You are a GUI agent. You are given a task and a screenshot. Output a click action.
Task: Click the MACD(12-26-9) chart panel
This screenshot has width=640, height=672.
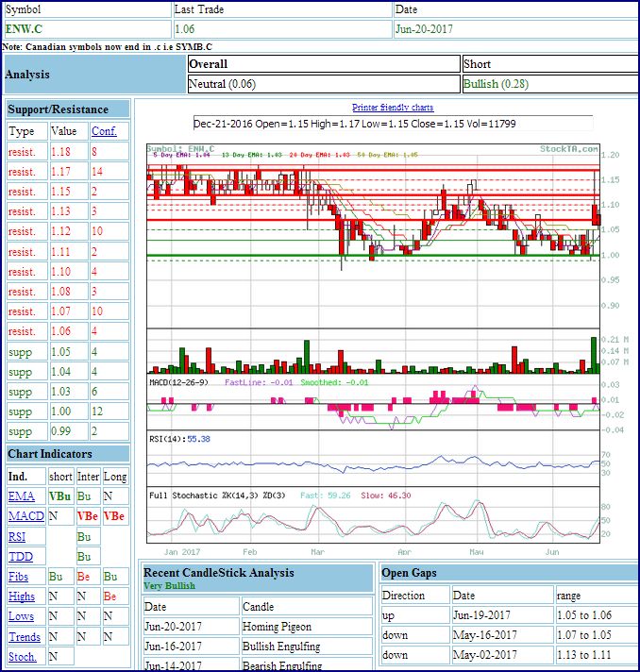coord(373,402)
